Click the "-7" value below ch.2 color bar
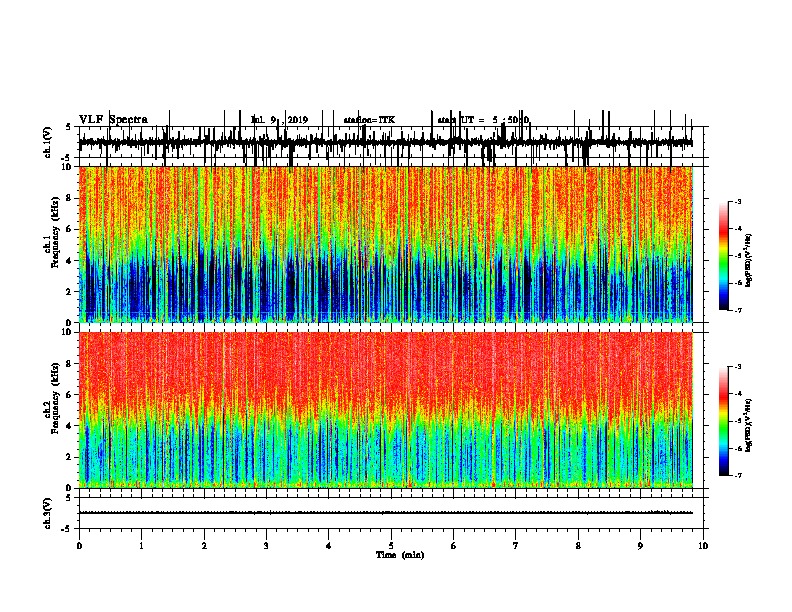 coord(737,475)
